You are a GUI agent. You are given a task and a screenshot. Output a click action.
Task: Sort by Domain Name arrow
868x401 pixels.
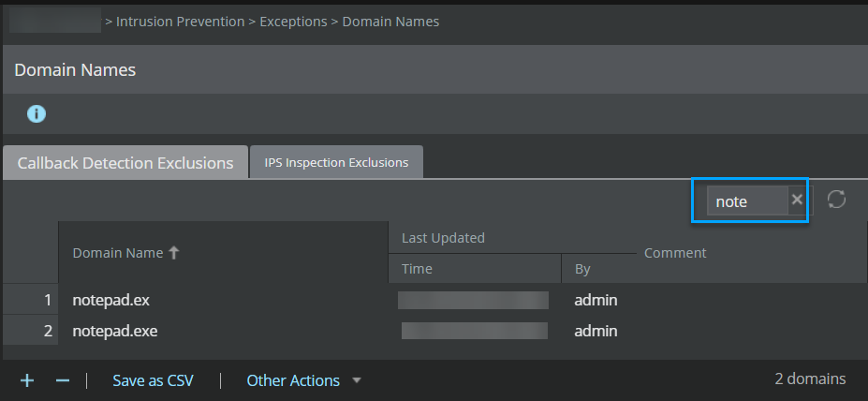[174, 253]
